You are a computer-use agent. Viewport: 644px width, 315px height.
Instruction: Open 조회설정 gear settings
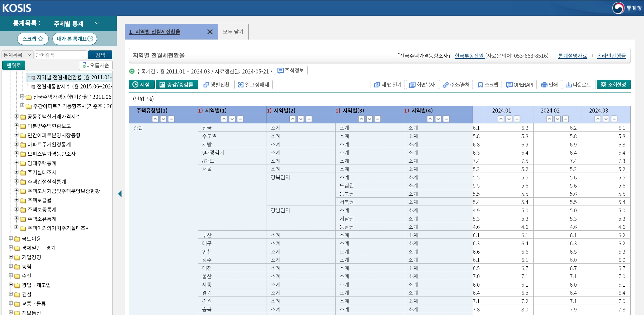tap(613, 85)
